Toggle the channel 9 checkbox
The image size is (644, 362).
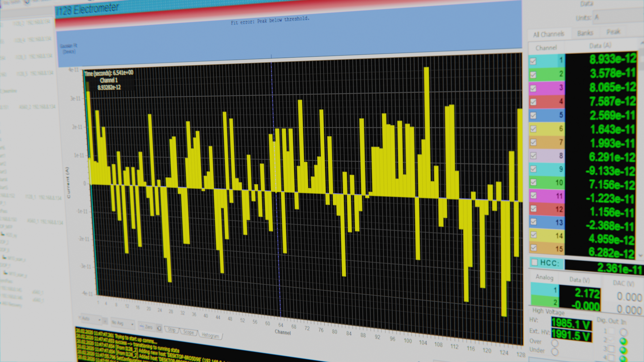(533, 169)
